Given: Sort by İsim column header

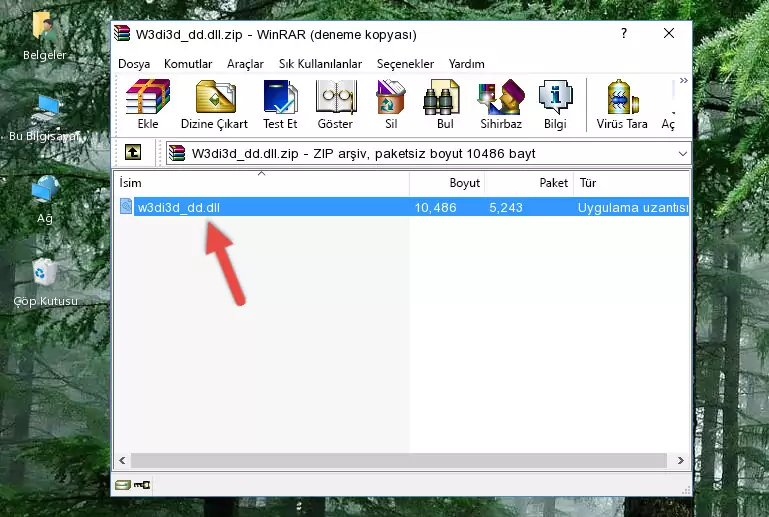Looking at the screenshot, I should pos(262,182).
